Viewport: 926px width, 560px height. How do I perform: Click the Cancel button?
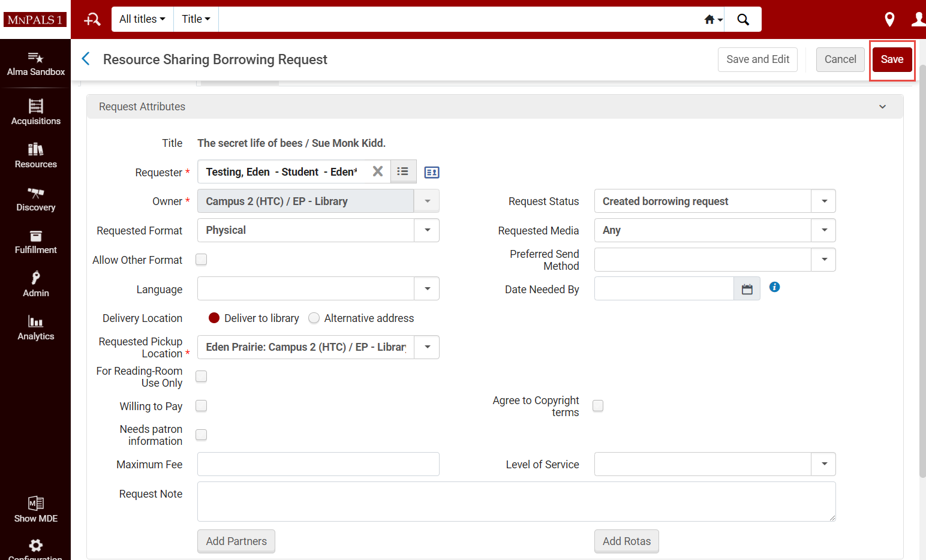840,59
